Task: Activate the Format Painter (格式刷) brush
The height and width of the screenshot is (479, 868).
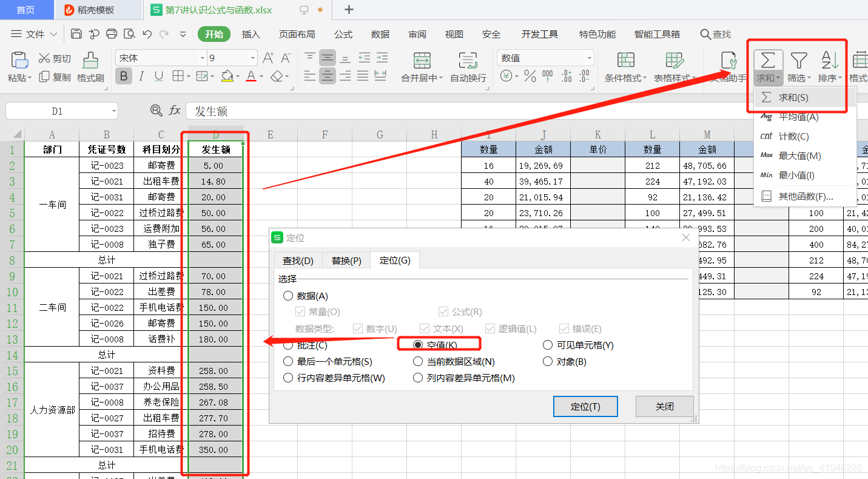Action: (x=90, y=60)
